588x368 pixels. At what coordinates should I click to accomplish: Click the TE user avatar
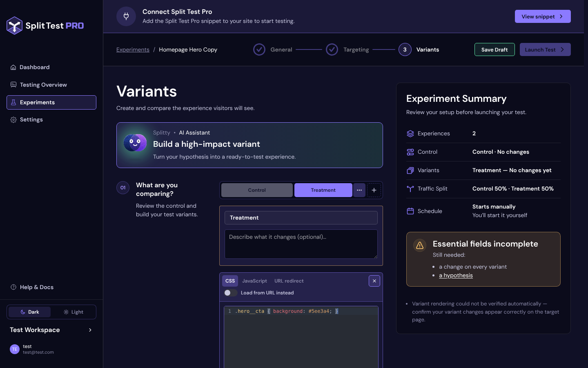[15, 349]
